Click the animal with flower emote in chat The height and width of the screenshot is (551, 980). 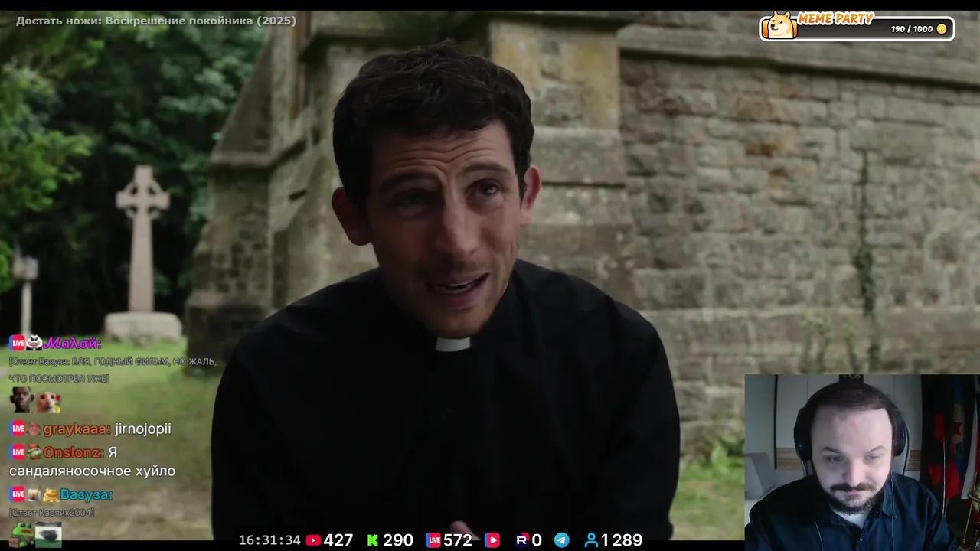tap(48, 400)
